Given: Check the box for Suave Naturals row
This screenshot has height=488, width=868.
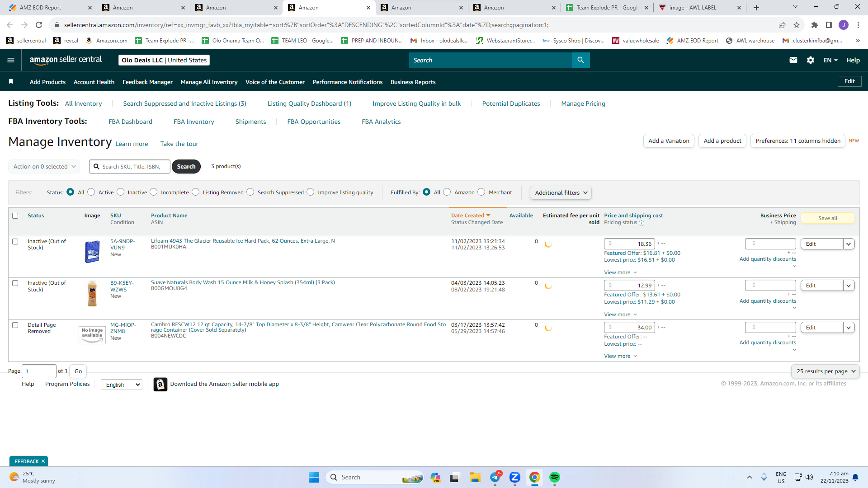Looking at the screenshot, I should tap(15, 283).
